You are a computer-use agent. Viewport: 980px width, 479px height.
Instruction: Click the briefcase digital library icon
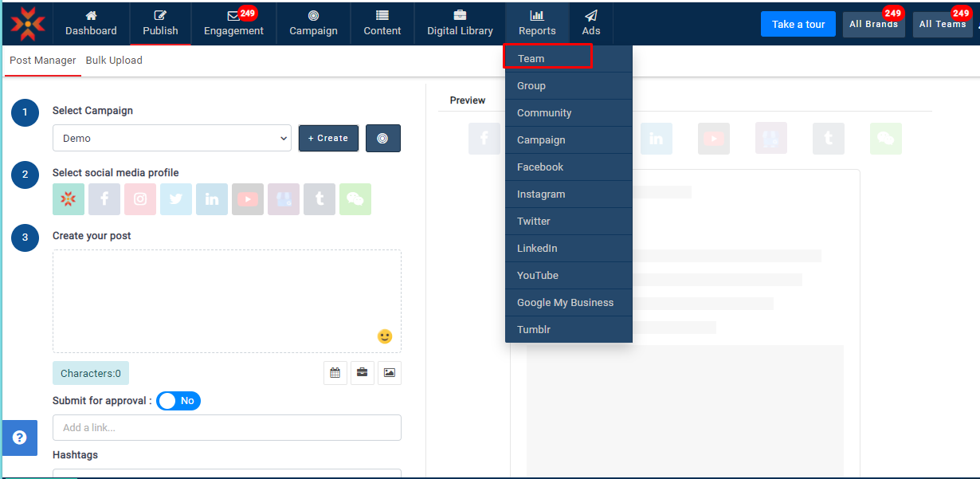[363, 373]
